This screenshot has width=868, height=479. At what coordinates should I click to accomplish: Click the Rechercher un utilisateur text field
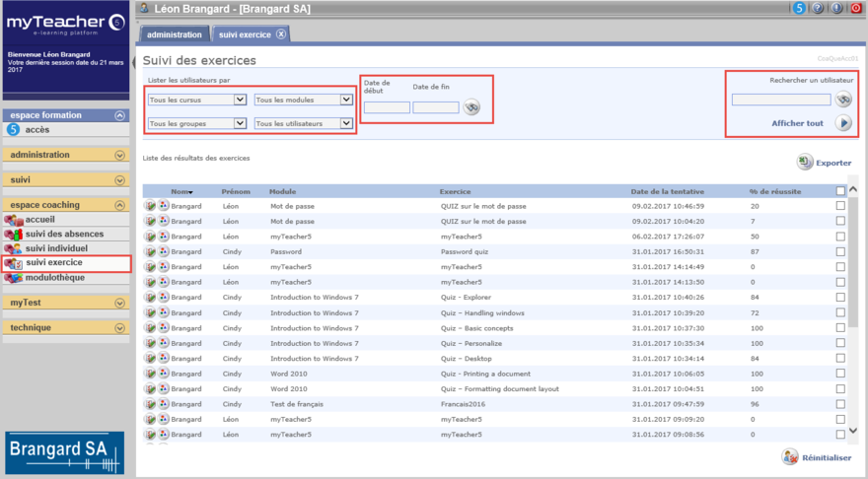[780, 100]
